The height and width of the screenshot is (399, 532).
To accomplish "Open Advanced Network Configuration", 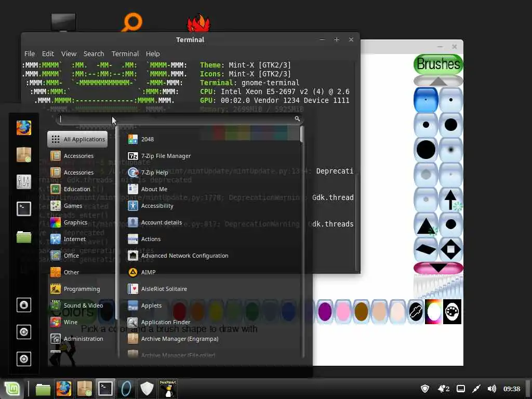I will pos(178,256).
